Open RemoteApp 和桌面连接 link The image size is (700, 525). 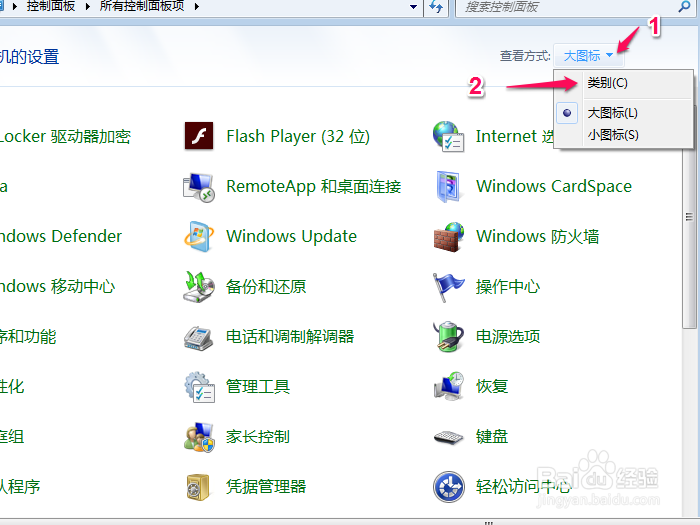point(313,187)
